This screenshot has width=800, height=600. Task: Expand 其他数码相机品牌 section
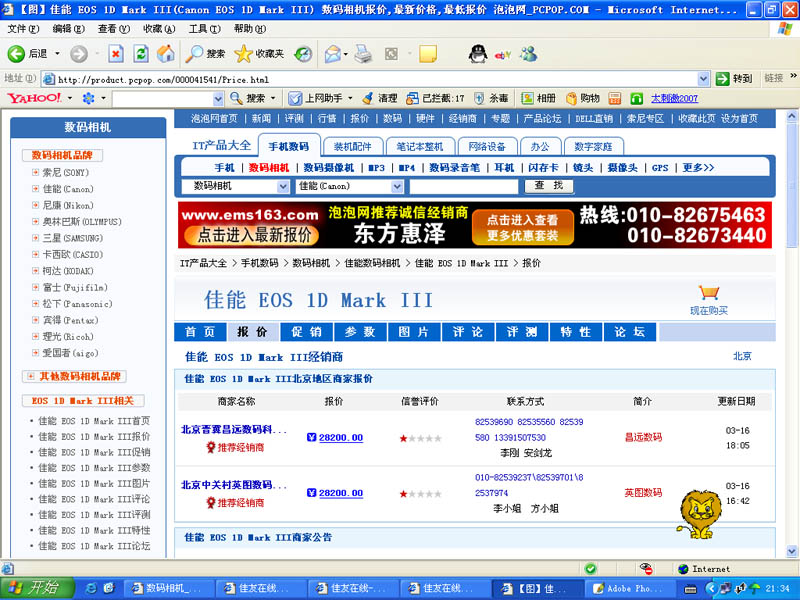[31, 376]
